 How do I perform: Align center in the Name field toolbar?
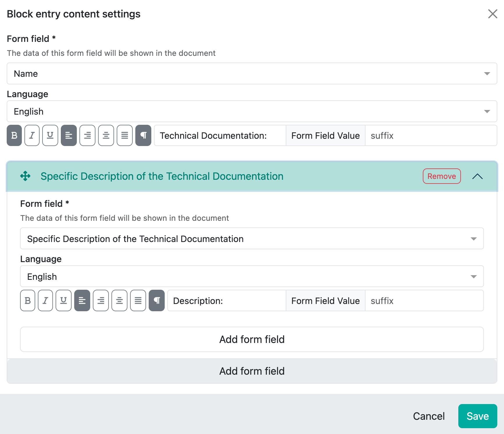coord(106,135)
